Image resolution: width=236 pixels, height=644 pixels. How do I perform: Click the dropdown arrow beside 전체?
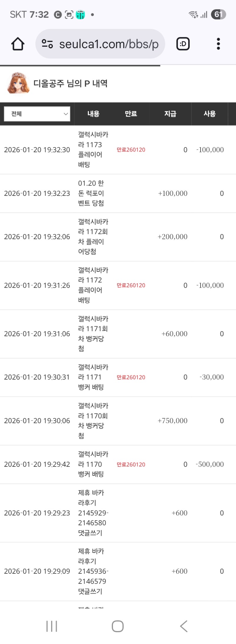coord(66,114)
